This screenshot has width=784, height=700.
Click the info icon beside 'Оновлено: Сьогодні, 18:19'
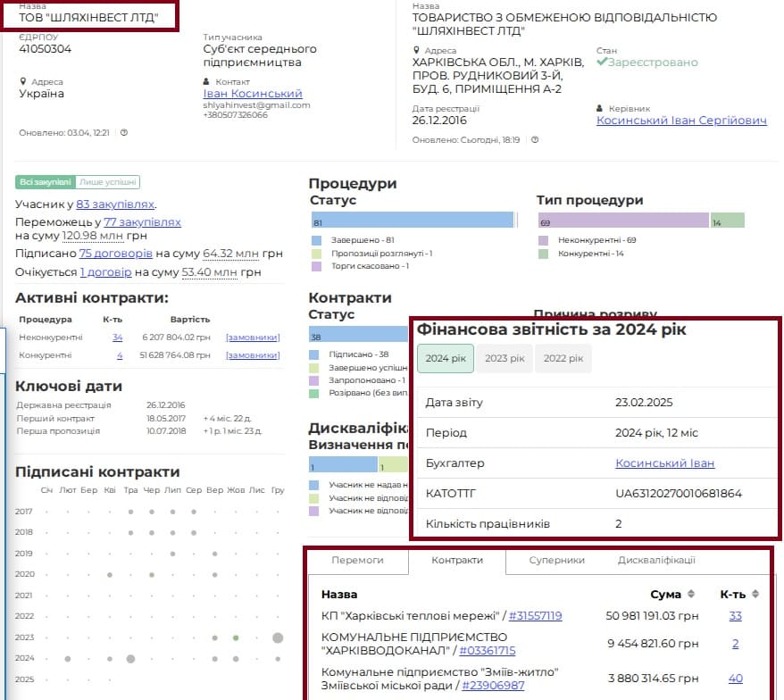point(535,139)
